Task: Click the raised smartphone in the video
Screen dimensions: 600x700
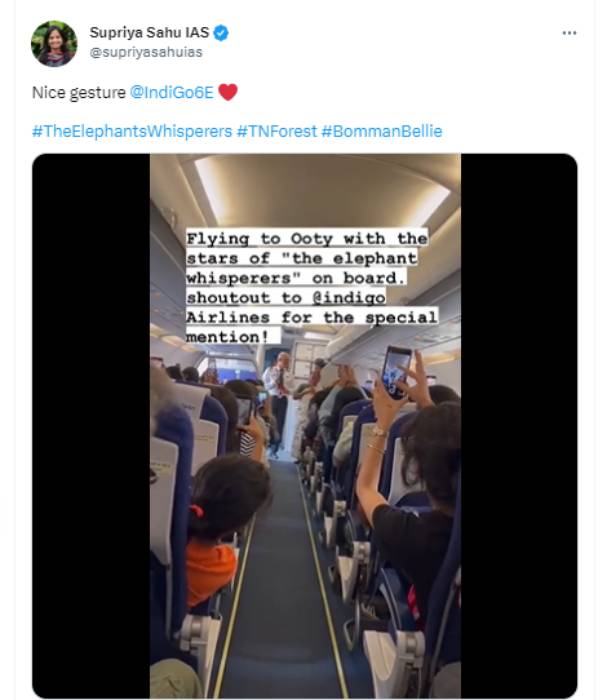Action: tap(396, 372)
